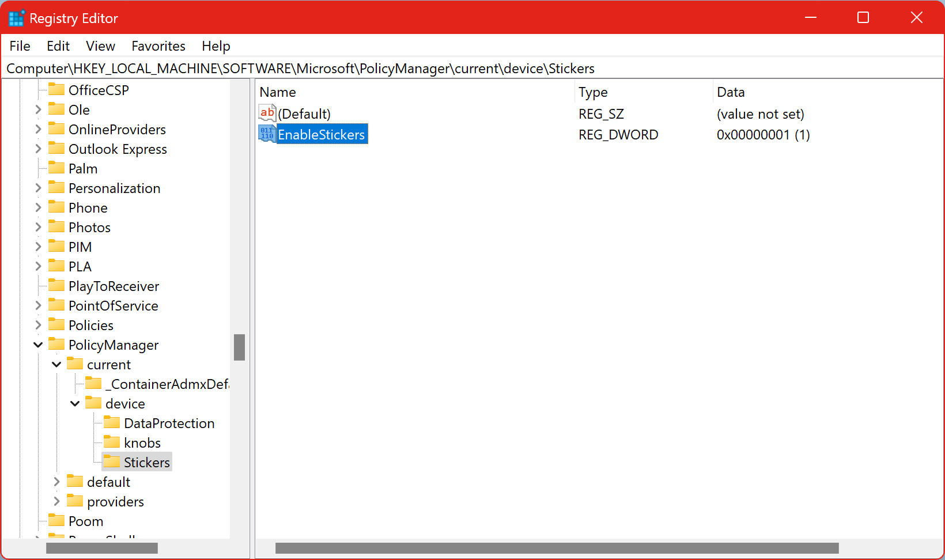Click the Phone folder icon
Viewport: 945px width, 560px height.
pyautogui.click(x=56, y=207)
